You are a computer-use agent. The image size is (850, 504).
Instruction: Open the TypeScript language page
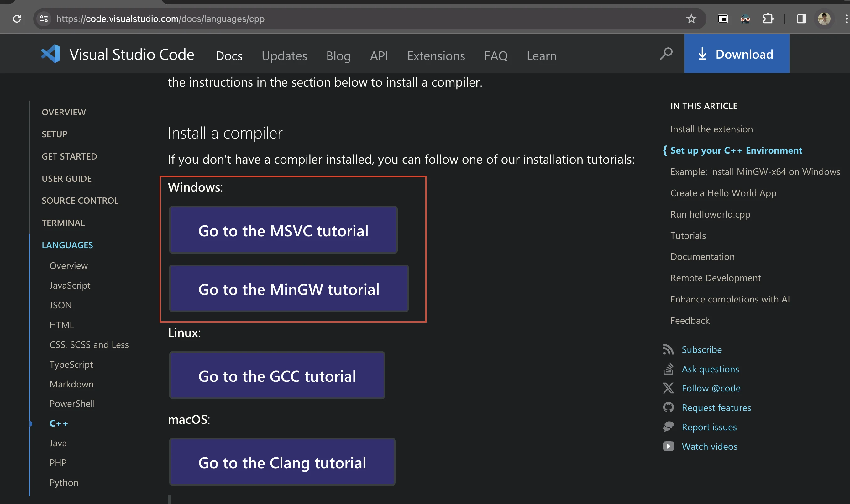71,365
